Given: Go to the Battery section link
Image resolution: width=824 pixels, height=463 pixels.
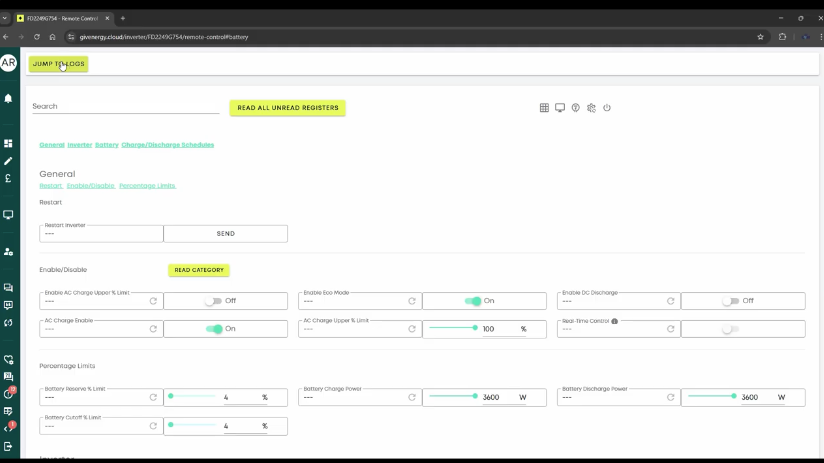Looking at the screenshot, I should tap(107, 145).
